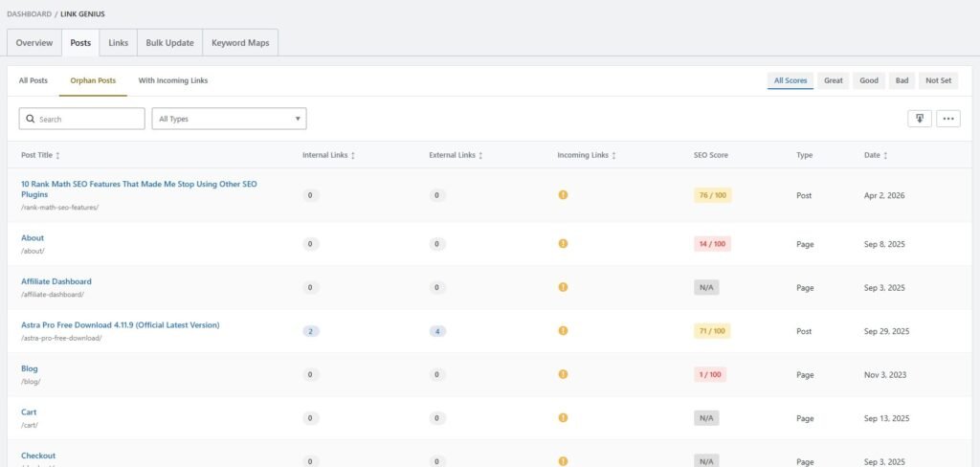Open the three-dots more options menu
Image resolution: width=980 pixels, height=467 pixels.
pyautogui.click(x=948, y=119)
